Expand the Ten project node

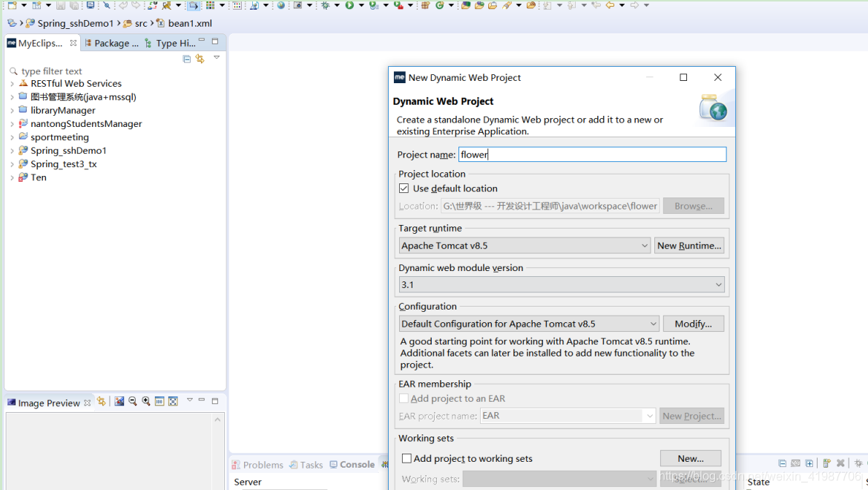pyautogui.click(x=12, y=177)
